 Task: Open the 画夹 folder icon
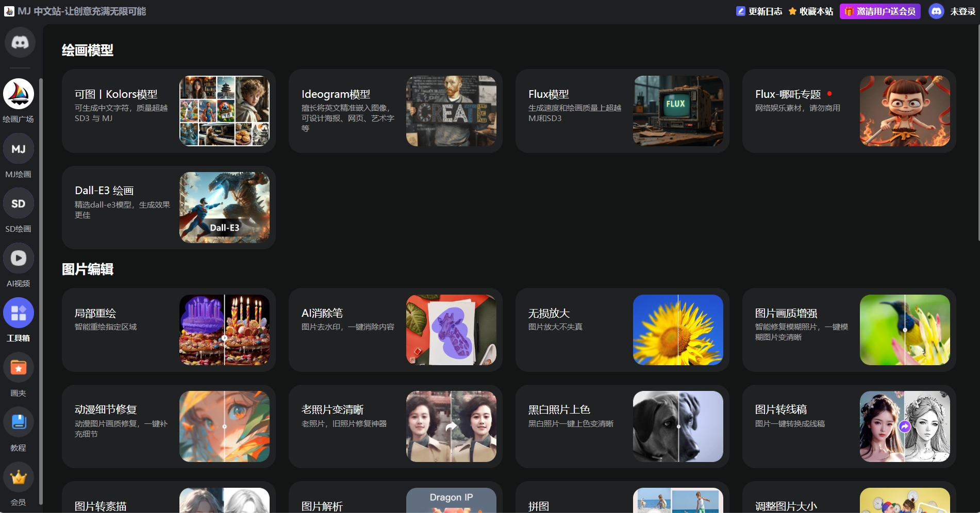click(19, 368)
